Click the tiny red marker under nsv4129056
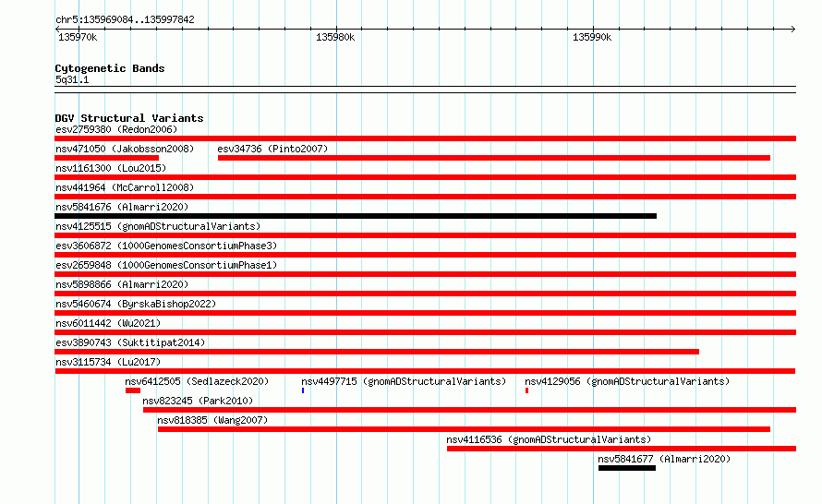Viewport: 822px width, 504px height. [x=526, y=390]
